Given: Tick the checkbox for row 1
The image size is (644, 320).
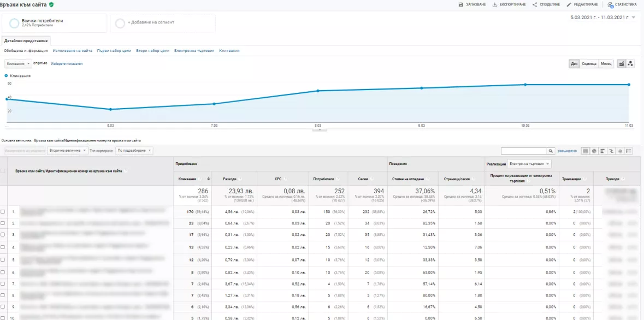Looking at the screenshot, I should click(x=3, y=211).
